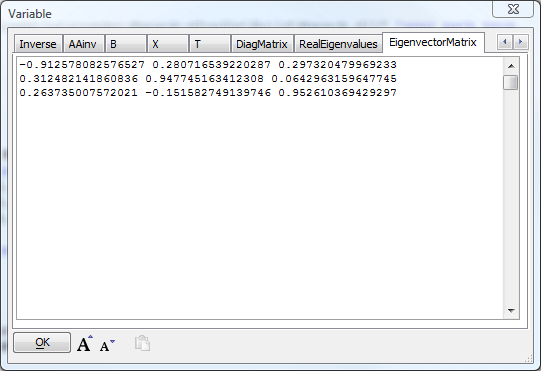Screen dimensions: 541x371
Task: Show the T variable tab
Action: tap(210, 44)
